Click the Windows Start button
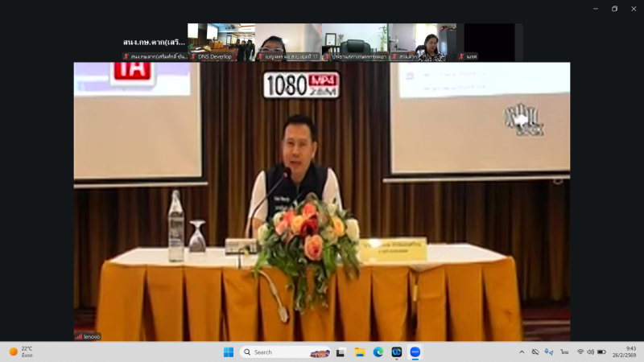The width and height of the screenshot is (644, 362). click(x=228, y=352)
